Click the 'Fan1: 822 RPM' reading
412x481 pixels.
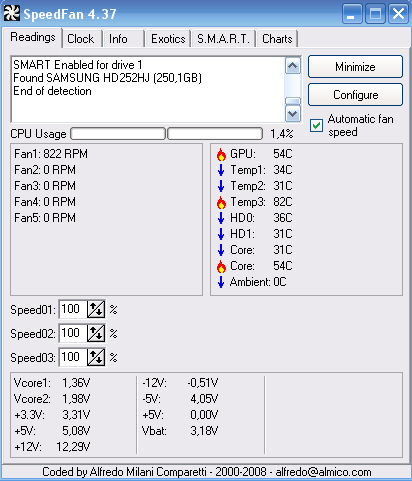tap(51, 154)
